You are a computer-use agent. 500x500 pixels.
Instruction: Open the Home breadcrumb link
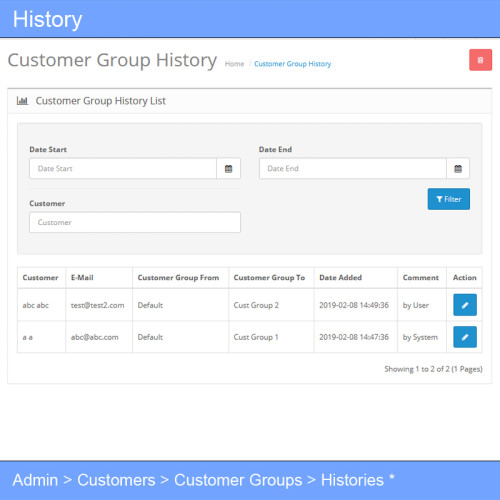pos(234,64)
